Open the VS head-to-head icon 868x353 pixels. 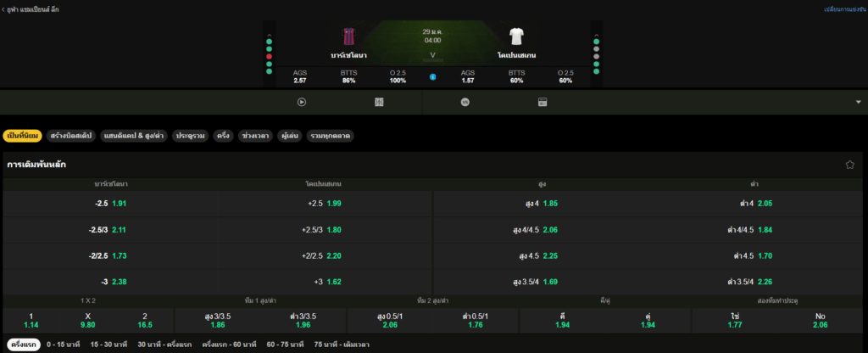pyautogui.click(x=465, y=102)
